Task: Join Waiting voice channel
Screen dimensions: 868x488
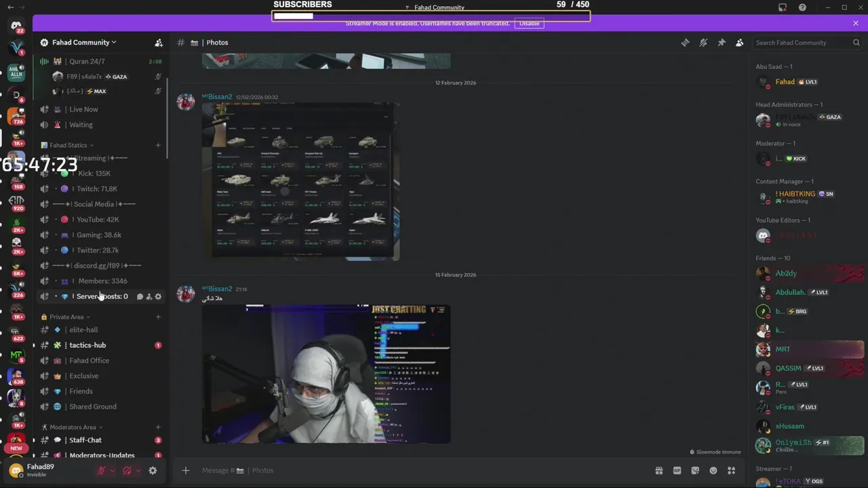Action: tap(100, 125)
